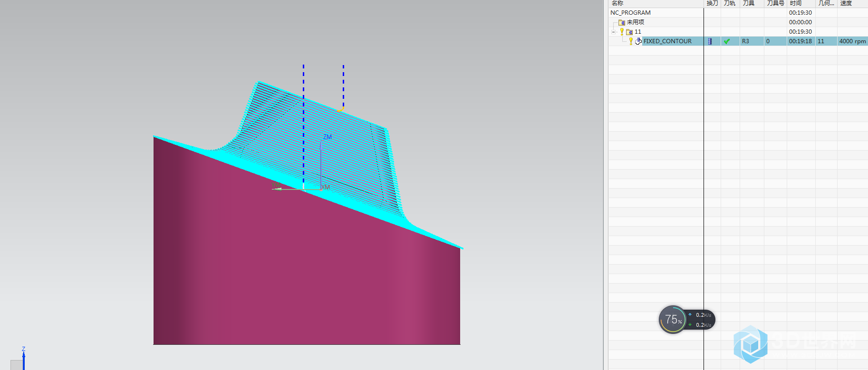Click the FIXED_CONTOUR operation type icon
The image size is (868, 370).
[x=638, y=41]
